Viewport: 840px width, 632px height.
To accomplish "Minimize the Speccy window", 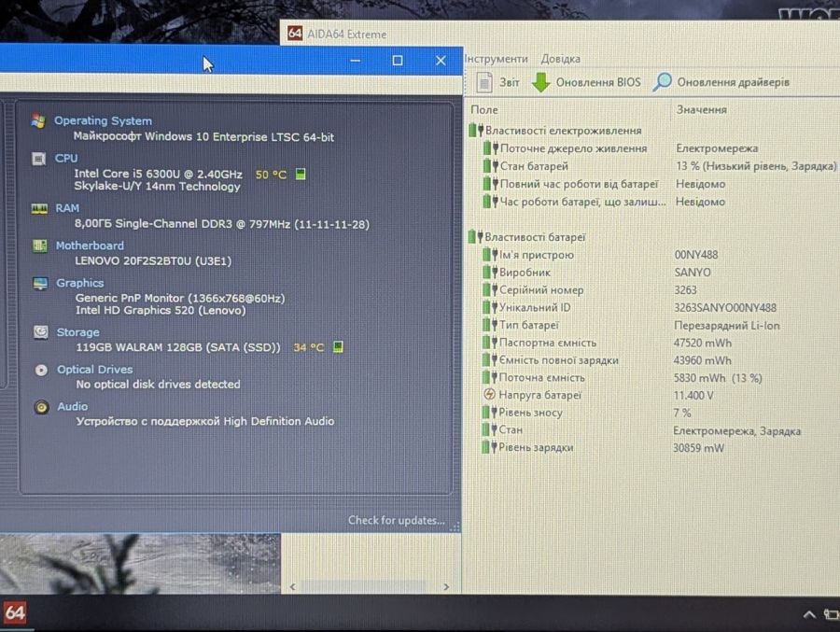I will coord(356,60).
